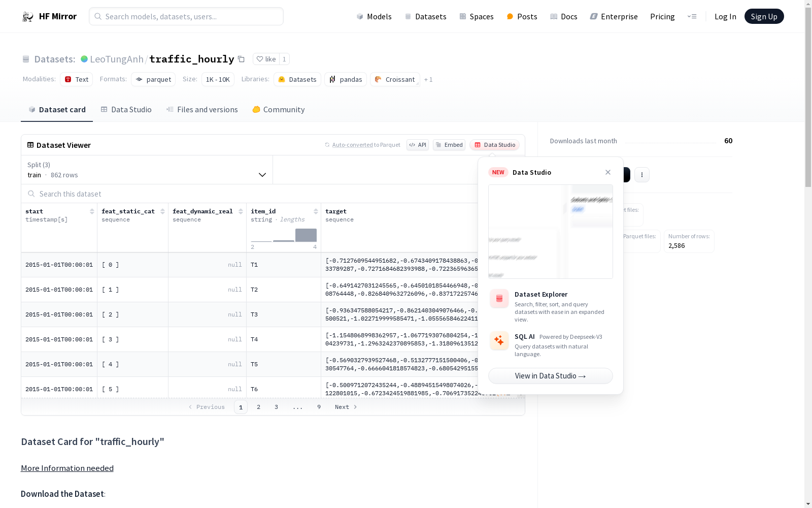Click the T4 item_id cell
812x508 pixels.
point(284,339)
